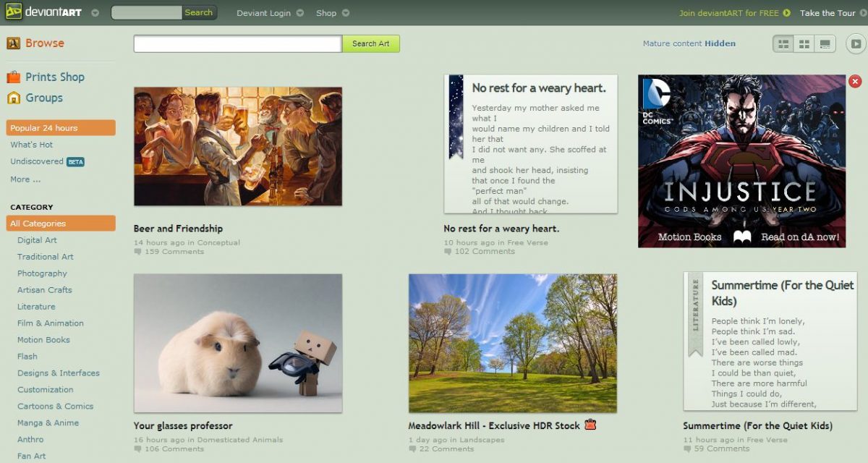Click arrow icon next to Join deviantART

(786, 13)
